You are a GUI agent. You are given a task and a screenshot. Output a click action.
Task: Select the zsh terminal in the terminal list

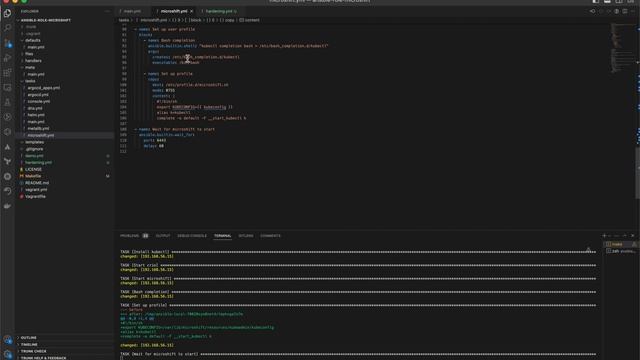click(x=620, y=251)
